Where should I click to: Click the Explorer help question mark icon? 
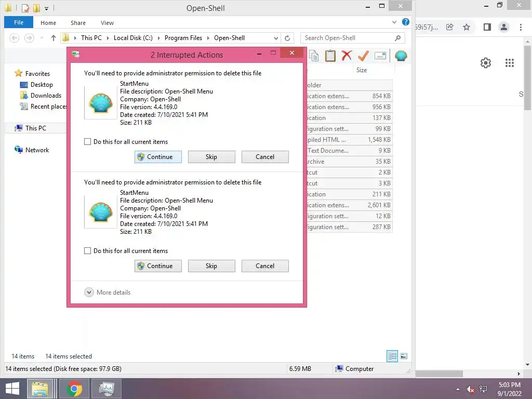(405, 22)
